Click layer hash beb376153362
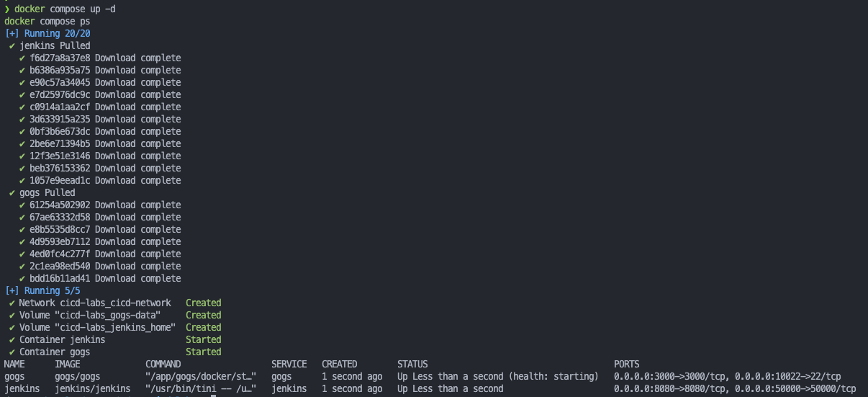Viewport: 868px width, 397px height. click(x=60, y=168)
